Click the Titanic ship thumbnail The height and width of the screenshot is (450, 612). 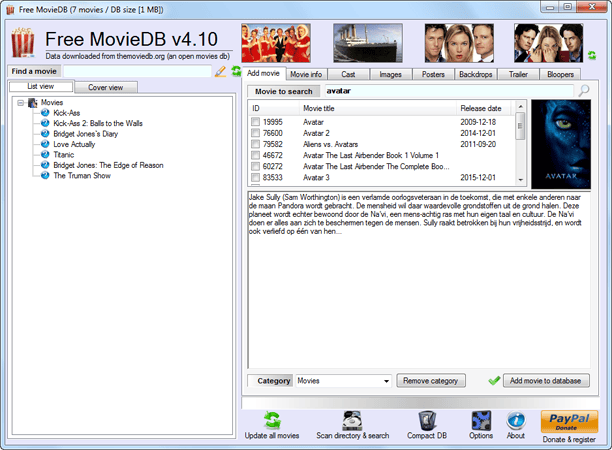(x=368, y=43)
